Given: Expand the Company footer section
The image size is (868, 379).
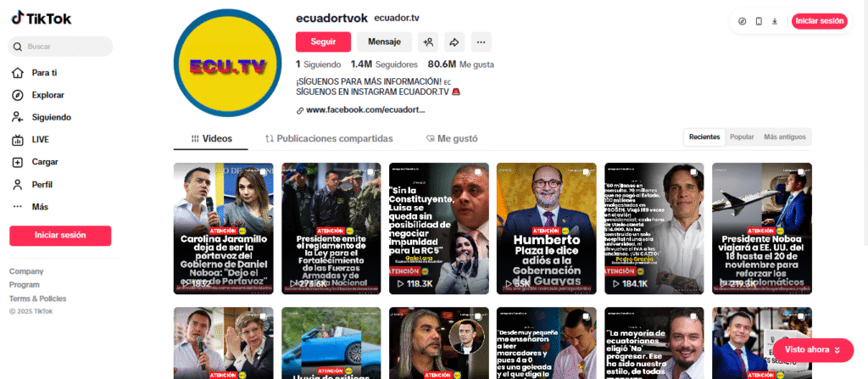Looking at the screenshot, I should (26, 271).
